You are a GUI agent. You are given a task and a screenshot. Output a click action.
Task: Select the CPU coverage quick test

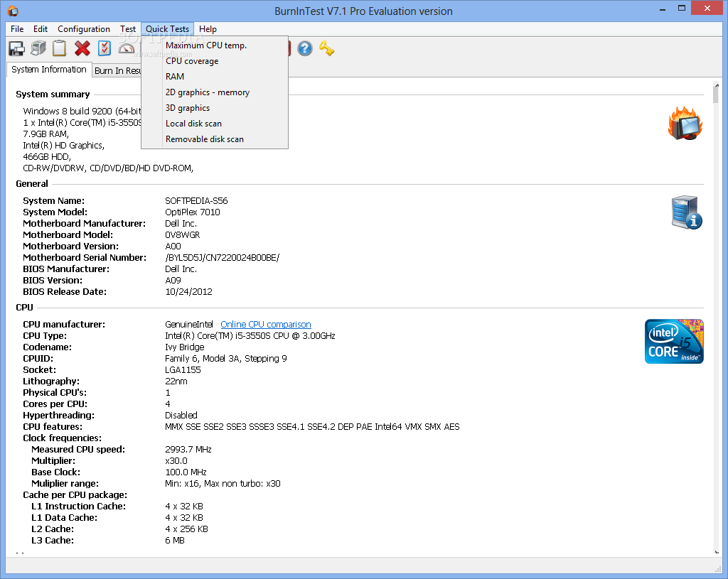215,61
